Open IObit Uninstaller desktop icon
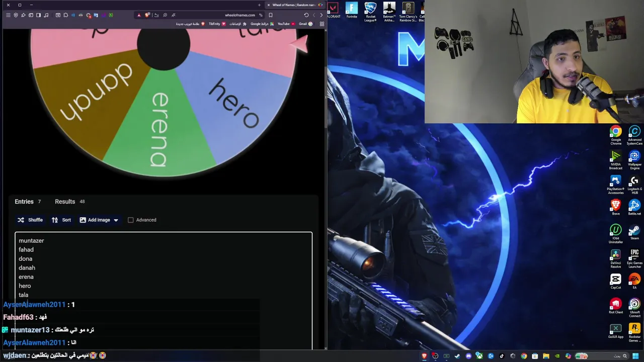Screen dimensions: 644x362 [616, 234]
